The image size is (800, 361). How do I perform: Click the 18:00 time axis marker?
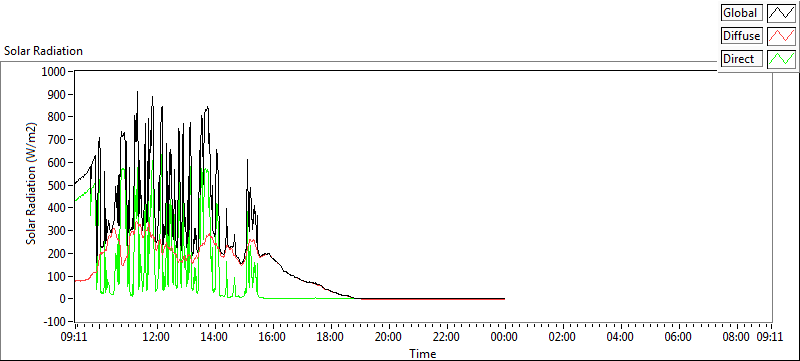(x=330, y=337)
